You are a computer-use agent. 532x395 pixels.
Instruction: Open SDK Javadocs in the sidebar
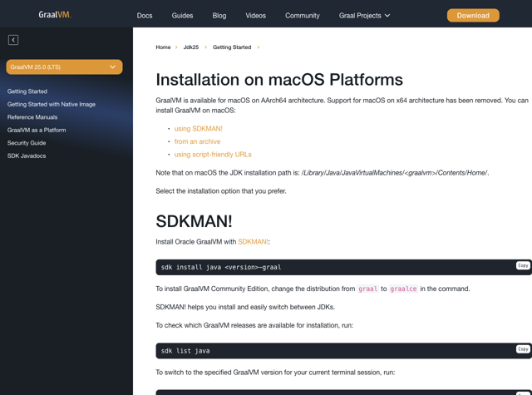[x=27, y=156]
